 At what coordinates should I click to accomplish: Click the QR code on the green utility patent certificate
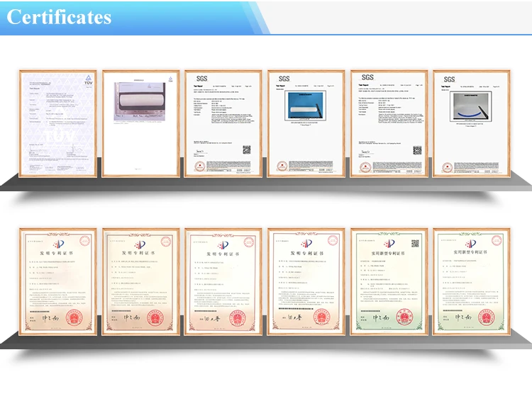[415, 244]
